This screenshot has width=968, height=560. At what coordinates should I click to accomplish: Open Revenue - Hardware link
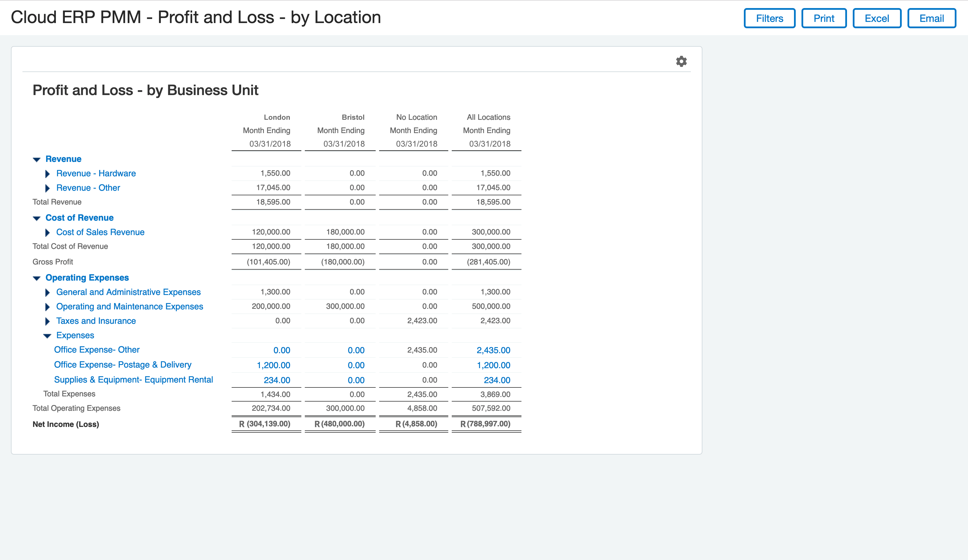(x=96, y=173)
